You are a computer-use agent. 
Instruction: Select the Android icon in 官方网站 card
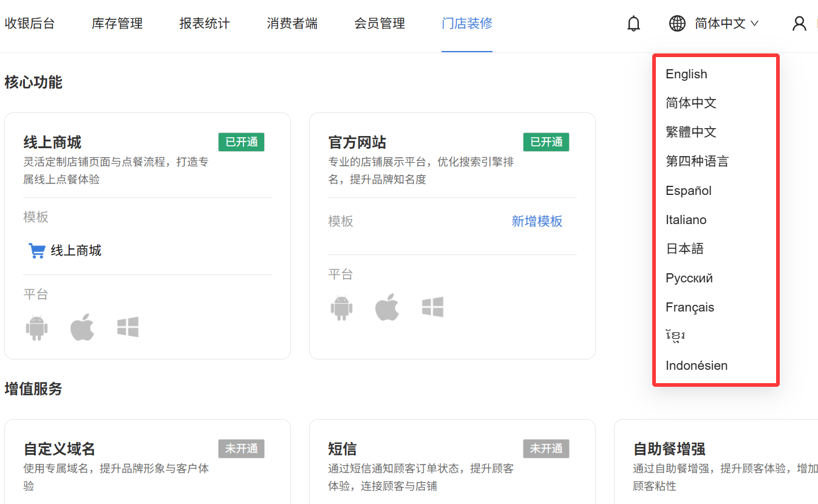(341, 308)
